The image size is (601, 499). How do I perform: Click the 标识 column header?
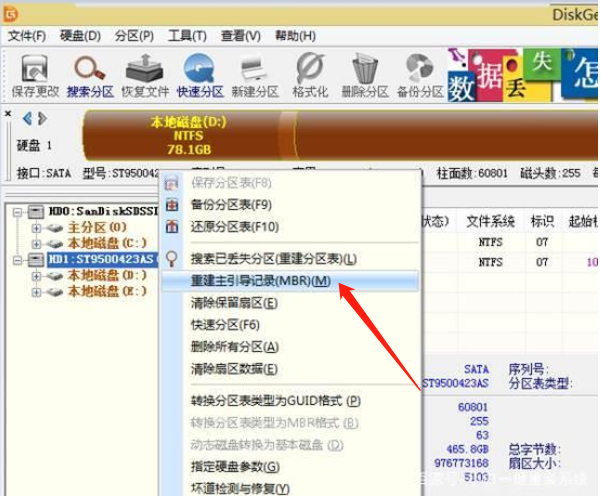[x=542, y=221]
